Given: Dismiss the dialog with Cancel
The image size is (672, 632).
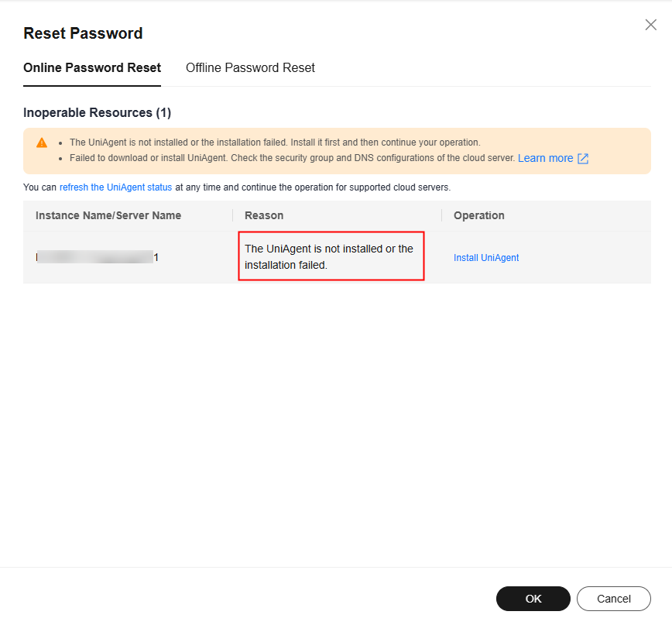Looking at the screenshot, I should (614, 599).
